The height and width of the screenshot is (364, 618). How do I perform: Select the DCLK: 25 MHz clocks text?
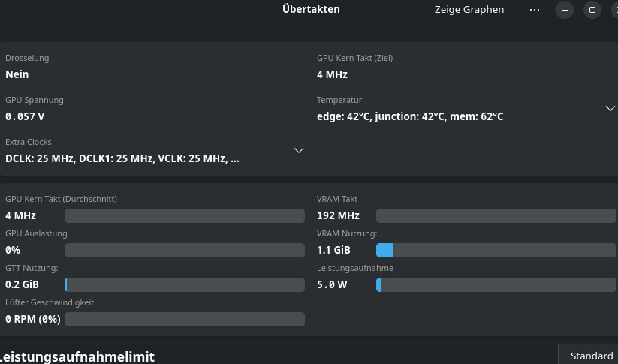(x=122, y=158)
